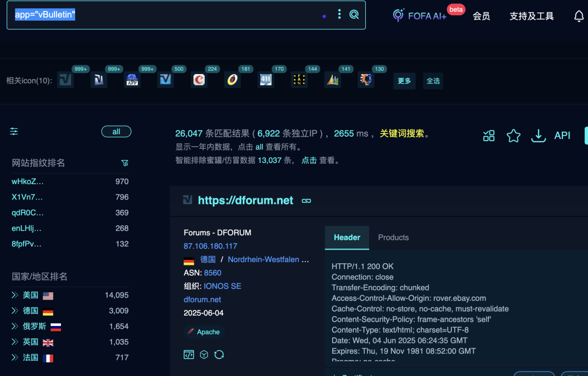Select the 8fpfPv… fingerprint row

(70, 244)
